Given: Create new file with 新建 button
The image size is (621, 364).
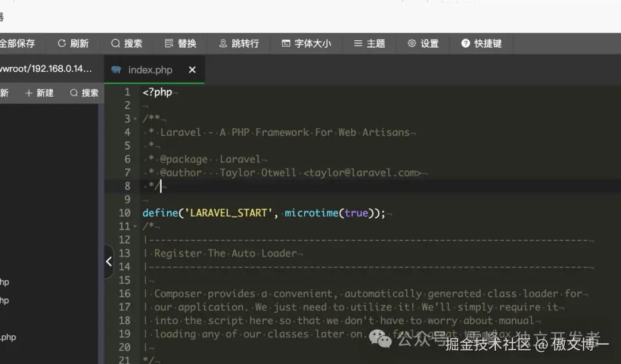Looking at the screenshot, I should tap(39, 93).
